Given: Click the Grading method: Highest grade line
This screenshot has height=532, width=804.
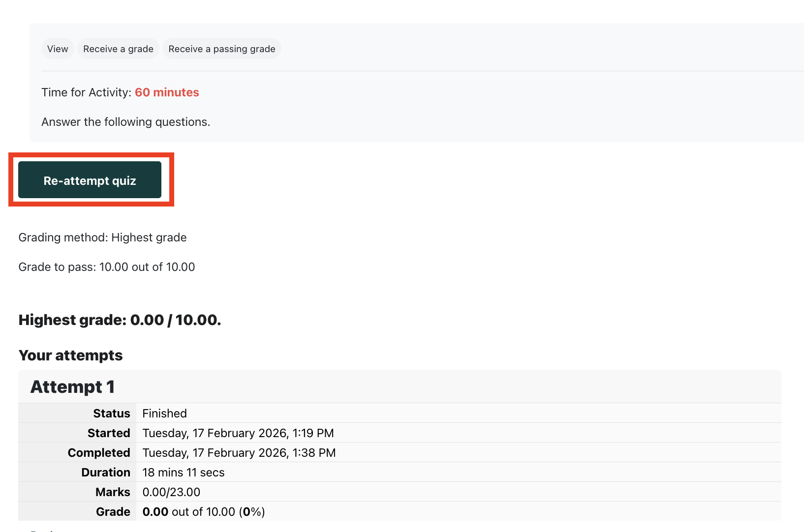Looking at the screenshot, I should 102,237.
